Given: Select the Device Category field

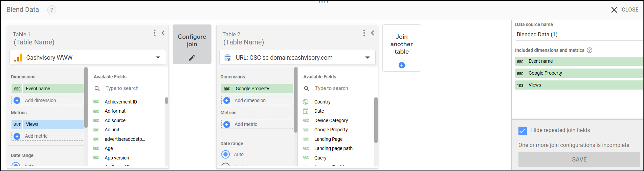Looking at the screenshot, I should tap(331, 120).
